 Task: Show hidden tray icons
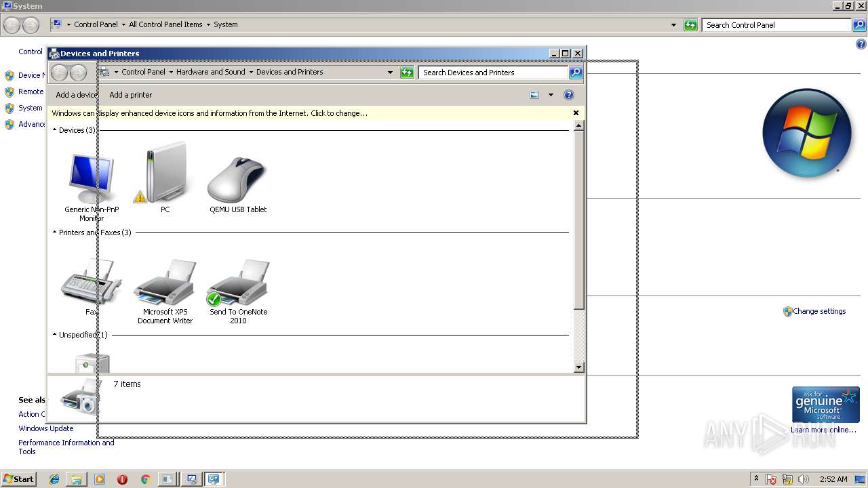pos(756,479)
